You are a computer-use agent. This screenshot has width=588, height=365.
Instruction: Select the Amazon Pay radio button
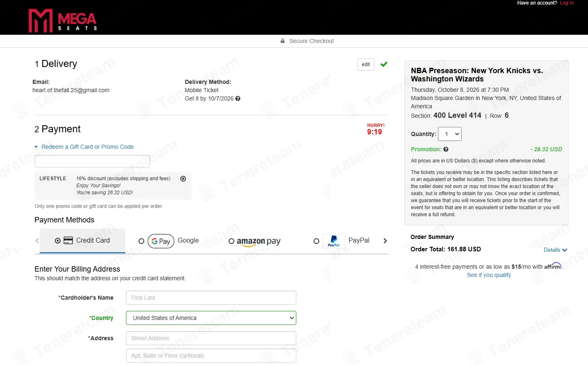pos(231,241)
